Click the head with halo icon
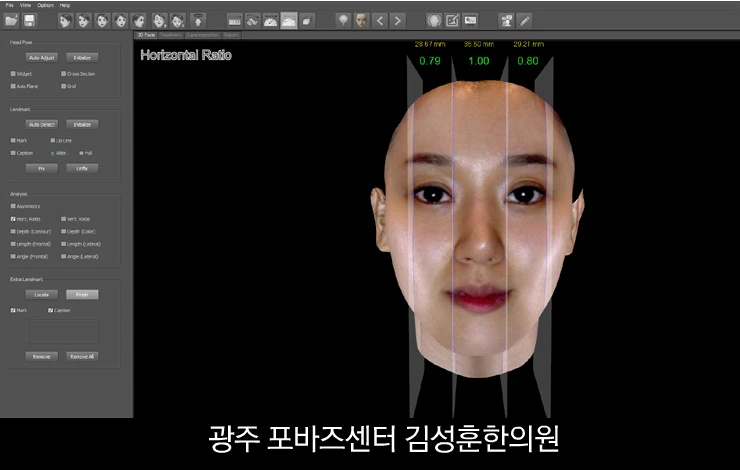 coord(198,21)
